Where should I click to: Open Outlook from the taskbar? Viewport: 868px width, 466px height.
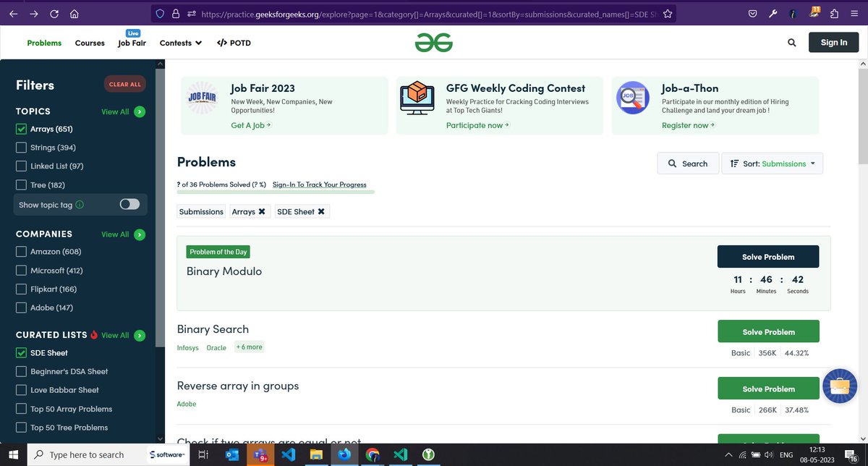point(232,454)
